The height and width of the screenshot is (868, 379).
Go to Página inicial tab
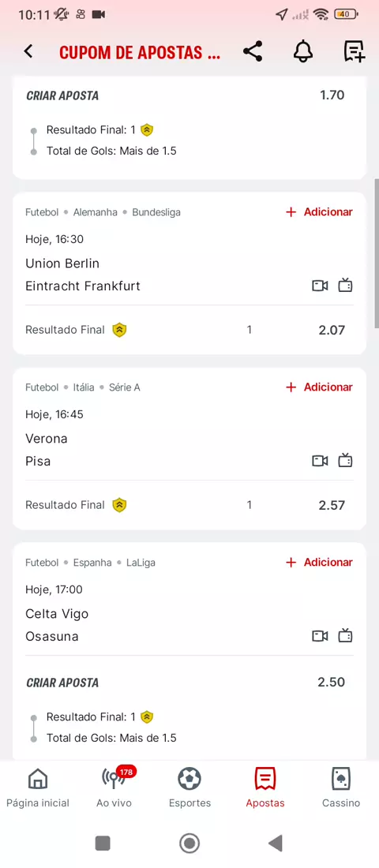click(38, 788)
